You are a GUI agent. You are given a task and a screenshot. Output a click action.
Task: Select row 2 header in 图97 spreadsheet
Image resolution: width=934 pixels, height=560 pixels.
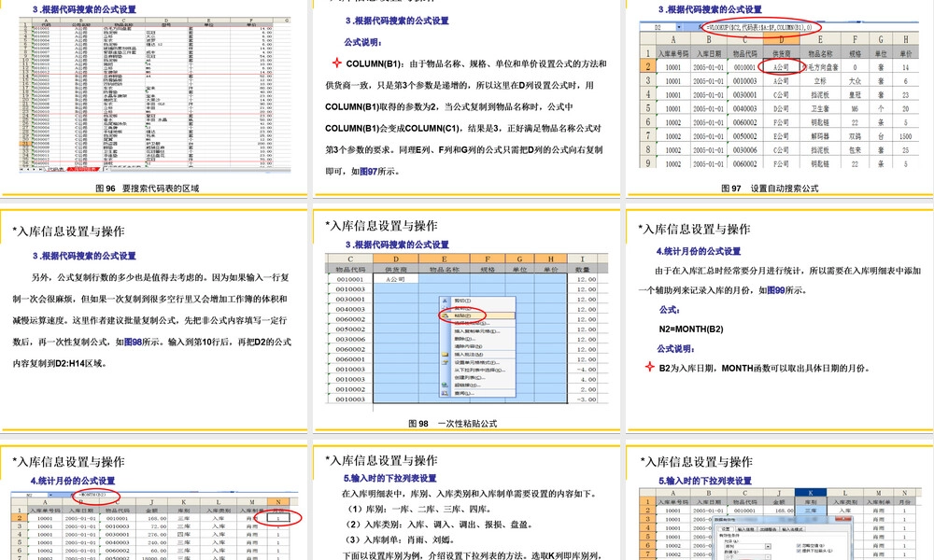648,66
